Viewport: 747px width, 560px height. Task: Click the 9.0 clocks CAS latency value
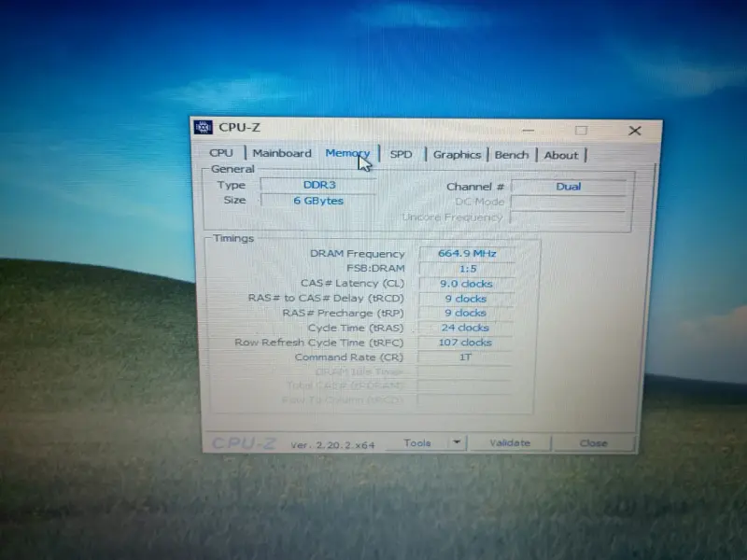tap(466, 284)
